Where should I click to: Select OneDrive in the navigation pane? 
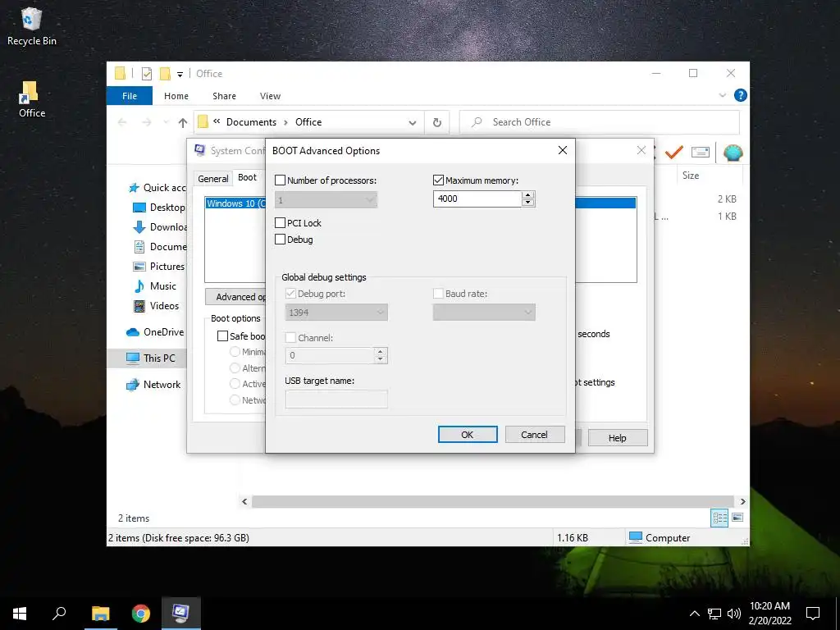(x=155, y=332)
